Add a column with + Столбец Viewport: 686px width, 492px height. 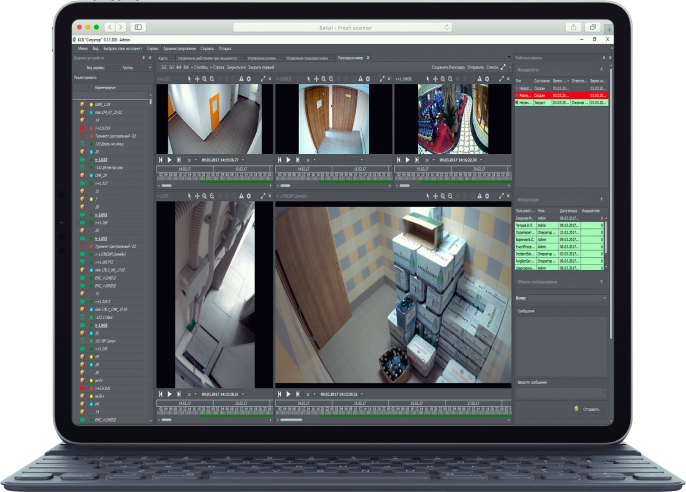(199, 67)
